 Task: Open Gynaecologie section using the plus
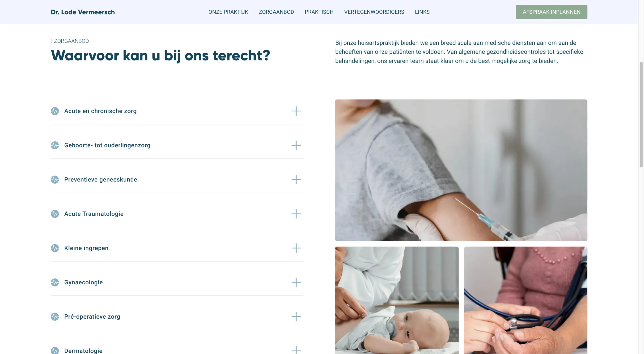(x=296, y=282)
